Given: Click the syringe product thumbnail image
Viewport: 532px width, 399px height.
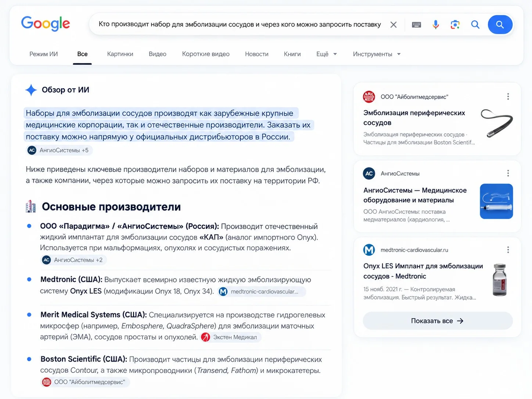Looking at the screenshot, I should click(x=496, y=201).
